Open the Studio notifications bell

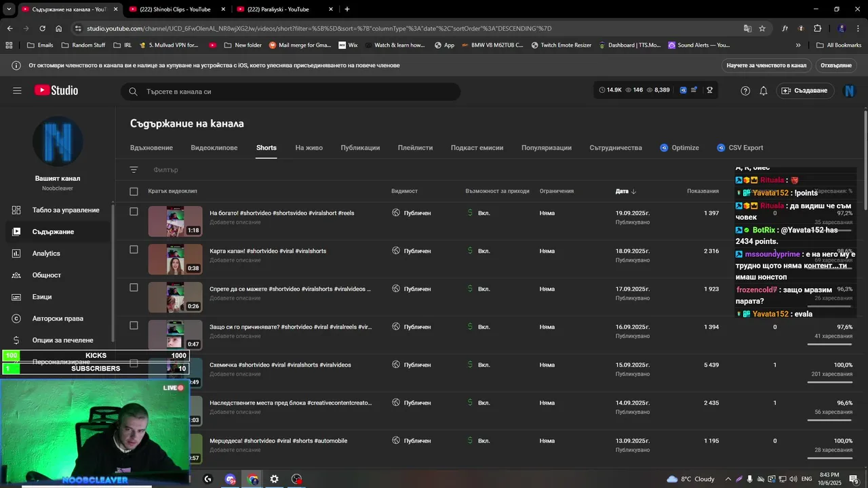click(x=764, y=91)
